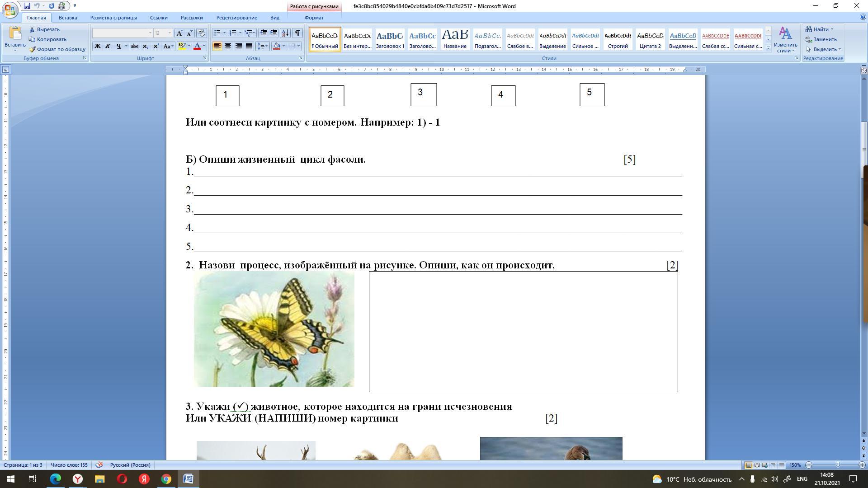Toggle center text alignment
The width and height of the screenshot is (868, 488).
[x=228, y=46]
